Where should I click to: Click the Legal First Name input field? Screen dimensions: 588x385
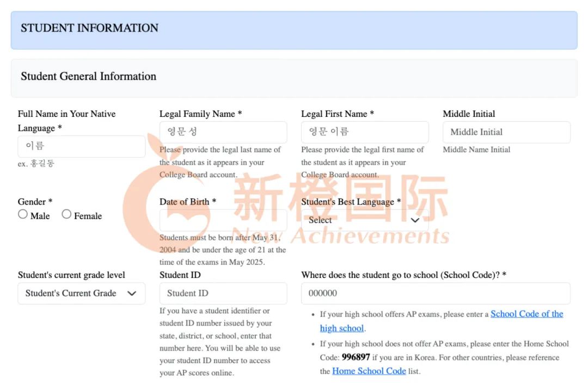pos(364,132)
